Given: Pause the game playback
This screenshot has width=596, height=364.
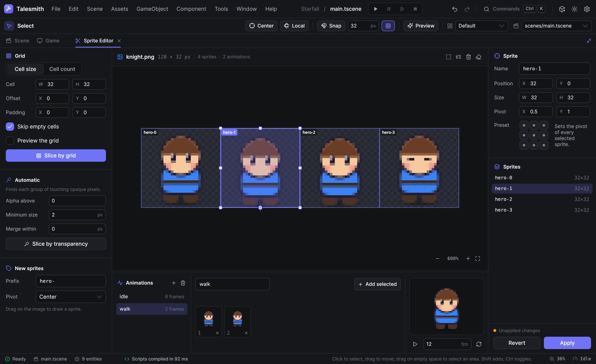Looking at the screenshot, I should coord(389,9).
